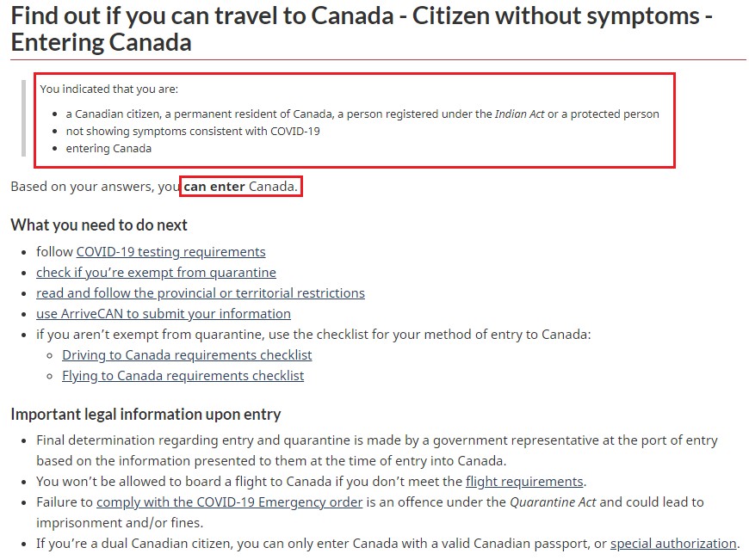This screenshot has width=749, height=560.
Task: Visit the flight requirements link
Action: (x=524, y=482)
